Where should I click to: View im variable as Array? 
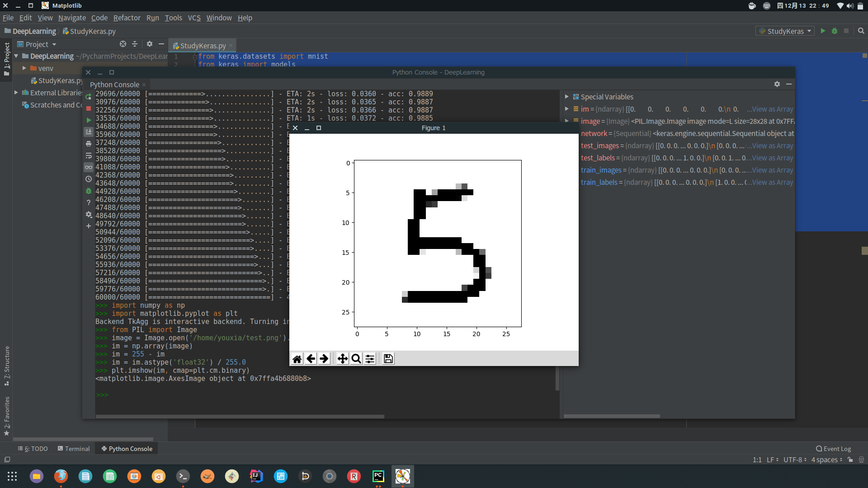(773, 109)
